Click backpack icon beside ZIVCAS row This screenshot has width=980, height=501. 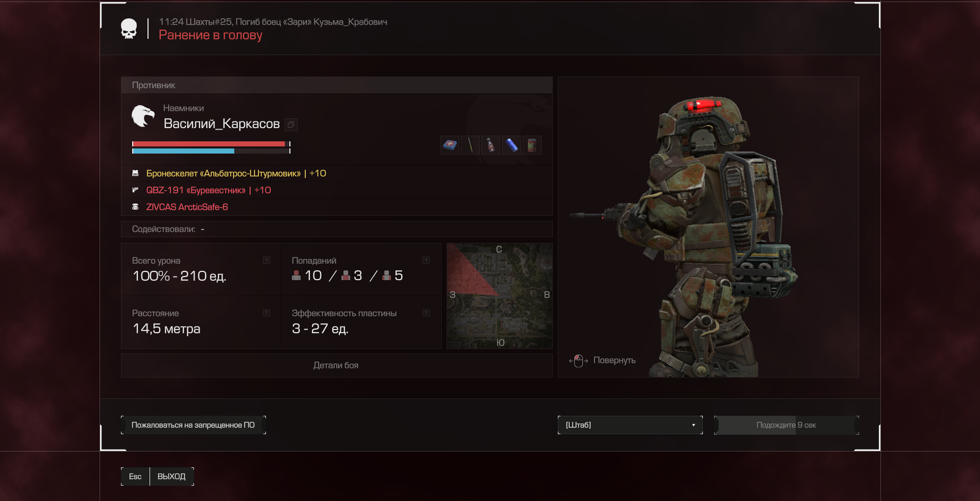pyautogui.click(x=135, y=207)
